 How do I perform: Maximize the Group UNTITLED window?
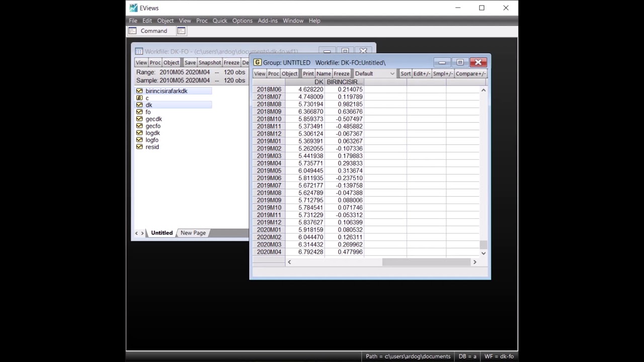[x=460, y=62]
